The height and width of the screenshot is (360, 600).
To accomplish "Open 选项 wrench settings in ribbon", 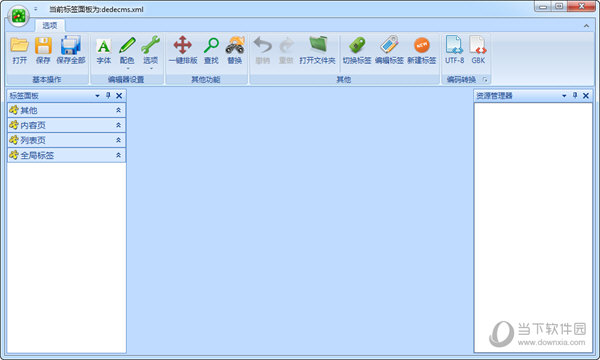I will pos(150,50).
